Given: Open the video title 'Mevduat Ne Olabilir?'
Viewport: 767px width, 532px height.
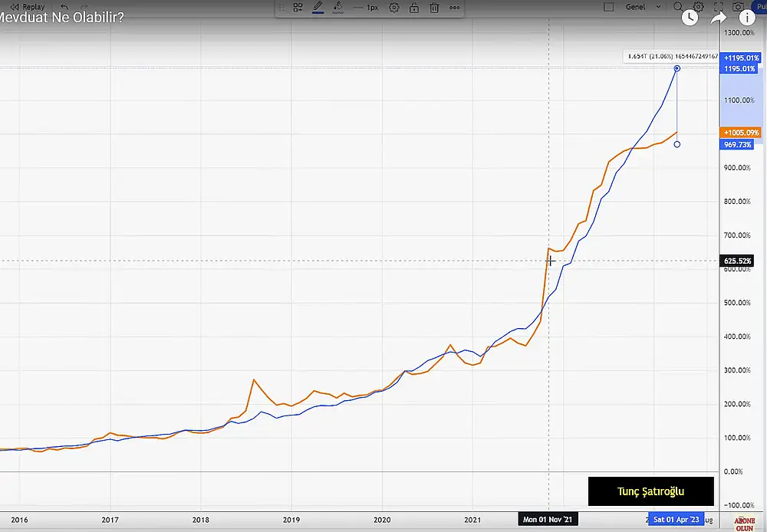Looking at the screenshot, I should click(61, 18).
